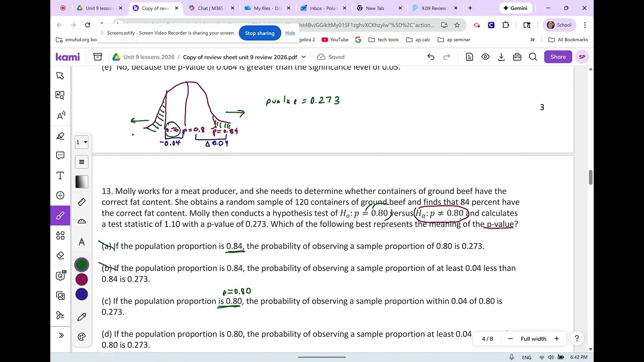
Task: Expand the Kami toolbar with double chevron
Action: [x=61, y=335]
